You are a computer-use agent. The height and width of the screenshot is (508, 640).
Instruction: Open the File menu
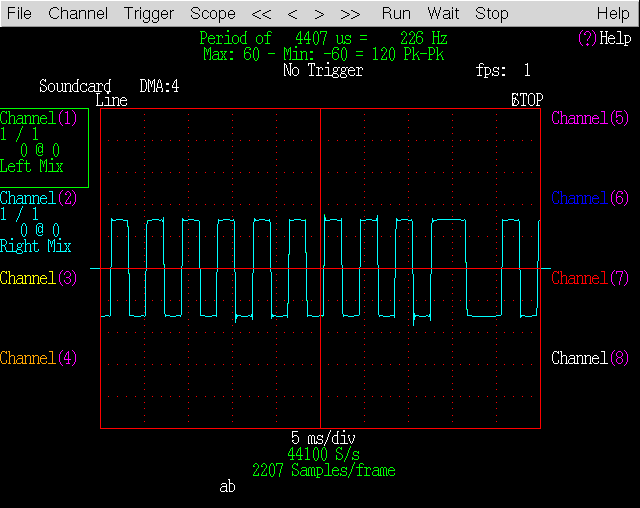tap(20, 14)
